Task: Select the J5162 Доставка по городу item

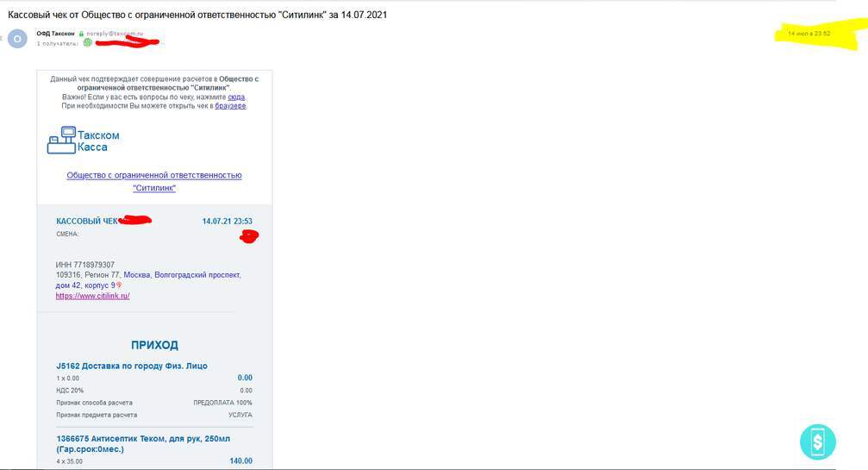Action: 131,366
